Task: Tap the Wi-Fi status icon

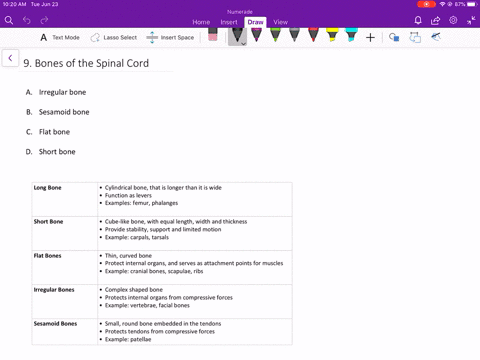Action: click(442, 4)
